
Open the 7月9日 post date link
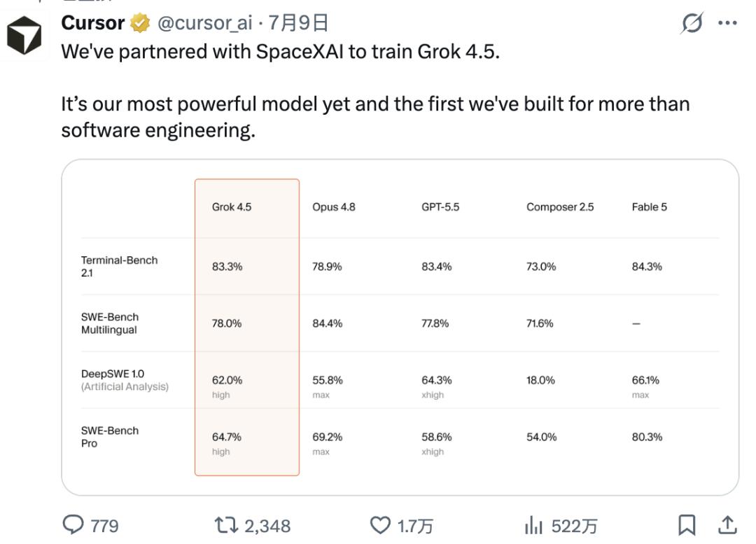[x=298, y=22]
